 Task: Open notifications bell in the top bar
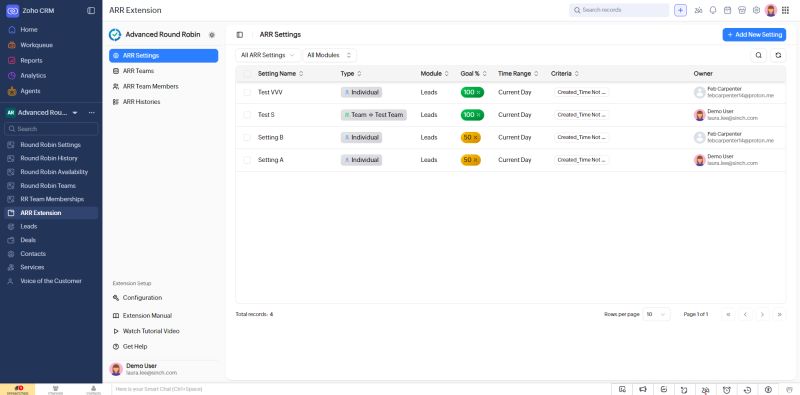coord(713,10)
